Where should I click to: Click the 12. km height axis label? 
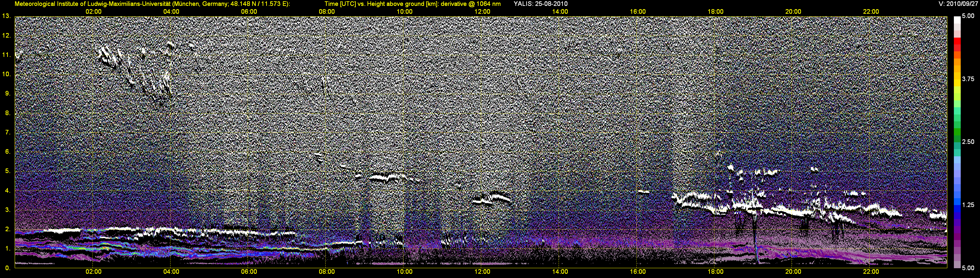click(7, 35)
